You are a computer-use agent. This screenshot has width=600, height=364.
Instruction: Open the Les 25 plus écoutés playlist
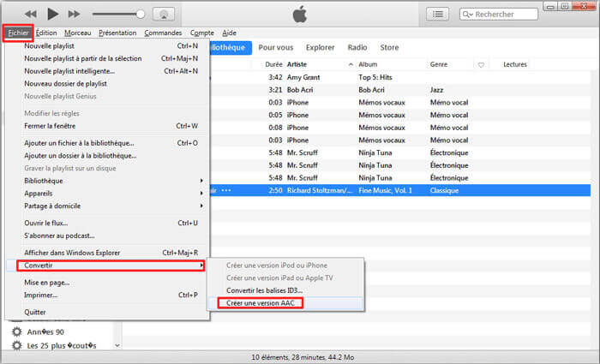click(60, 345)
